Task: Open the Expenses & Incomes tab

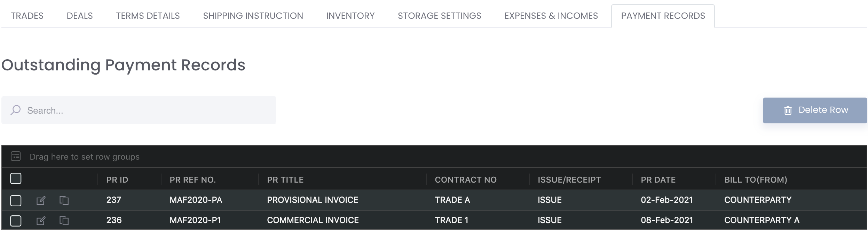Action: coord(551,16)
